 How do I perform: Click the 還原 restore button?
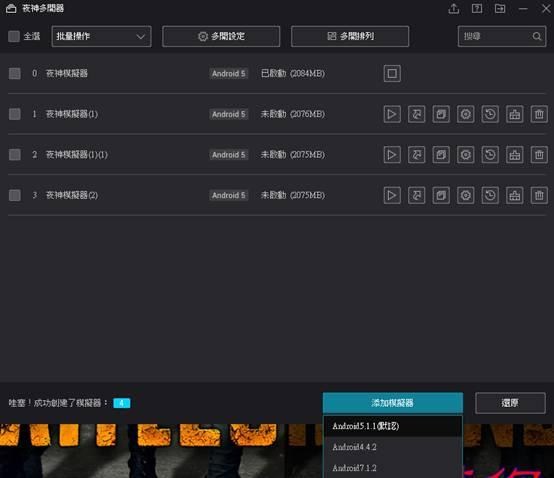[x=510, y=403]
